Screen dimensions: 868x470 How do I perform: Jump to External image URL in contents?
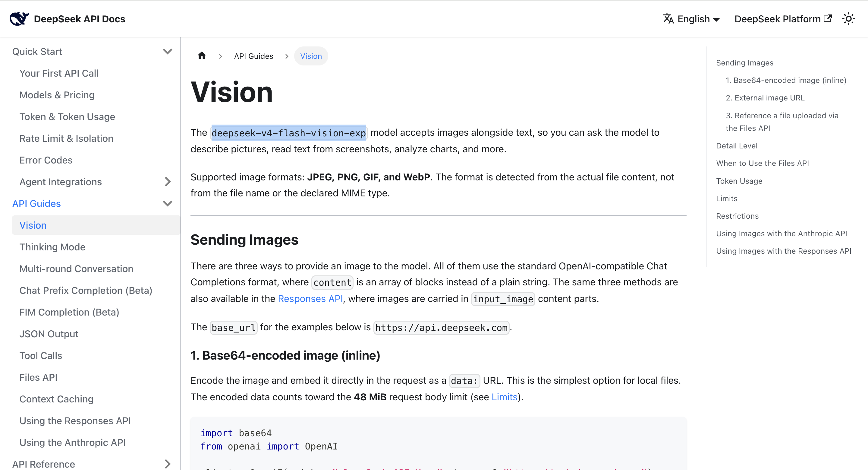pyautogui.click(x=765, y=98)
